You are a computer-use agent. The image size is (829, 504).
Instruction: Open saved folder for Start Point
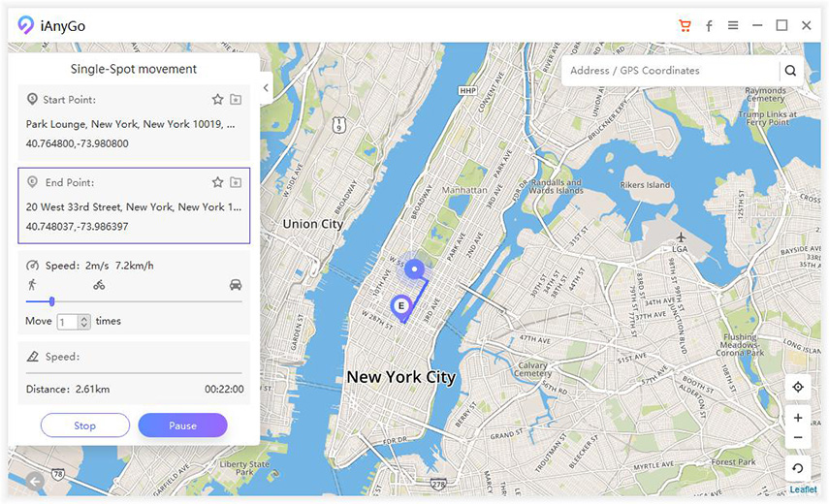click(x=236, y=99)
